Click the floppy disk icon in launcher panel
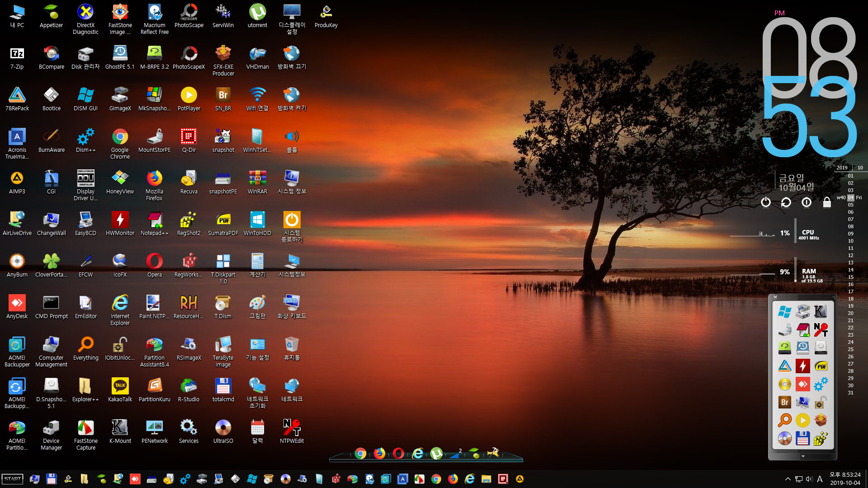This screenshot has width=868, height=488. click(x=803, y=438)
